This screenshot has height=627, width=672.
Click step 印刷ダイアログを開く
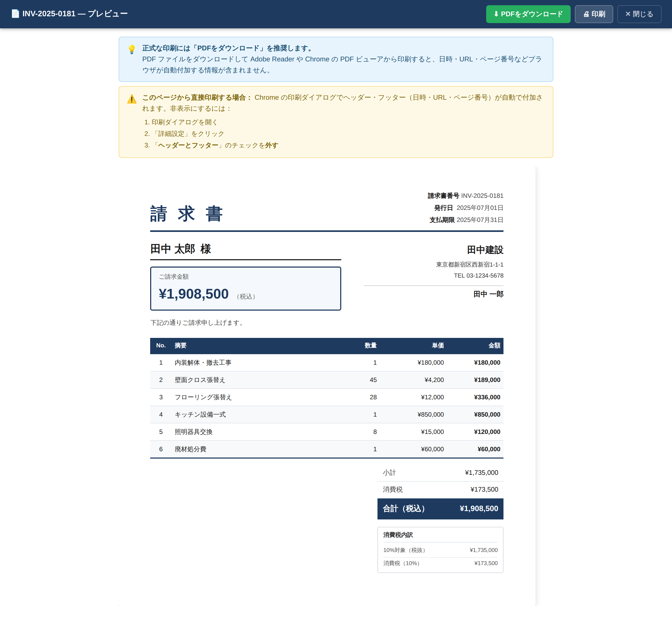click(x=185, y=122)
